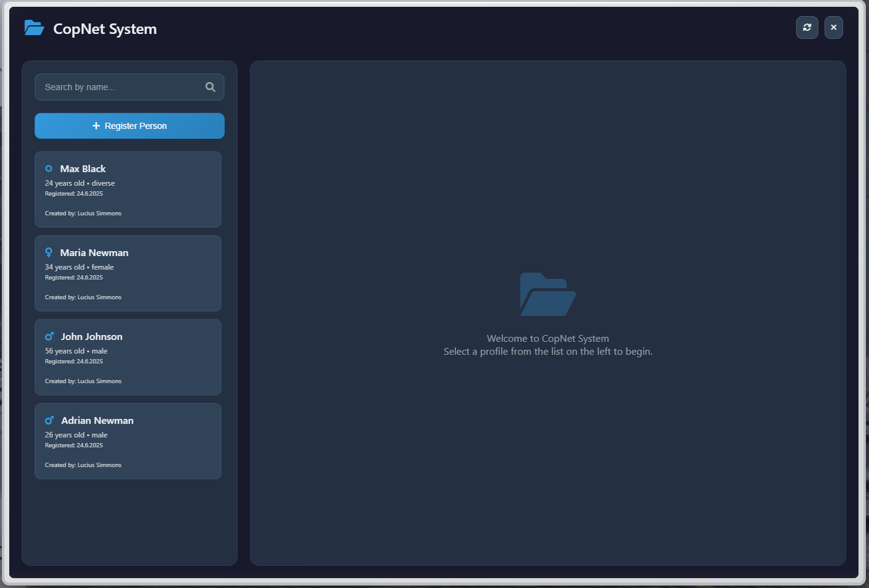Click "Created by: Lucius Simmons" on Adrian Newman's card
This screenshot has height=588, width=869.
point(83,465)
